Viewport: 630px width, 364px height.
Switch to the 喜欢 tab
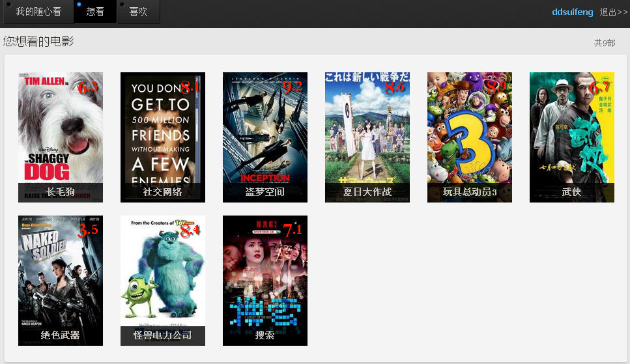pyautogui.click(x=138, y=12)
